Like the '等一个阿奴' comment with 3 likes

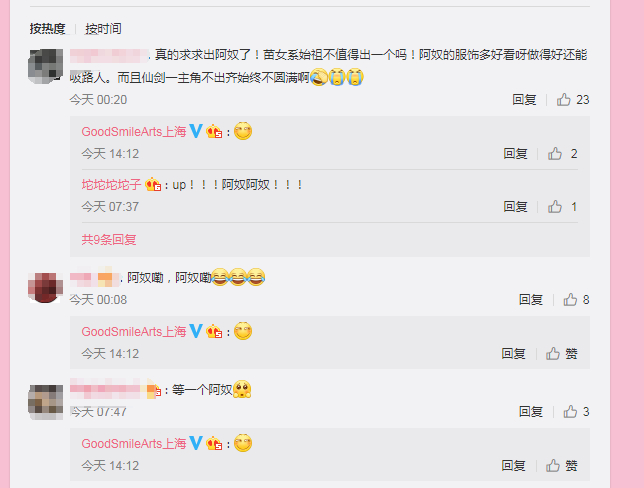[x=576, y=412]
